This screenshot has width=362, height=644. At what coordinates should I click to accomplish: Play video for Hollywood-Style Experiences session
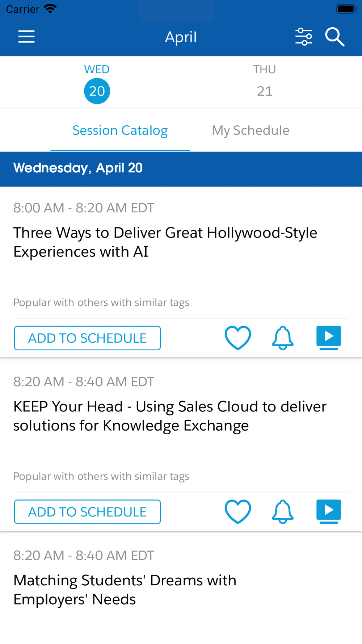(328, 338)
